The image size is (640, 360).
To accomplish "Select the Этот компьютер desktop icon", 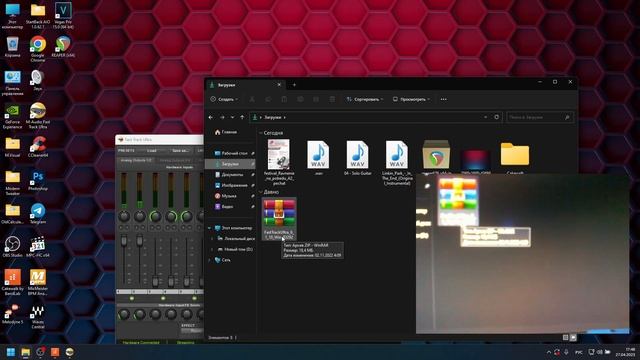I will [12, 16].
